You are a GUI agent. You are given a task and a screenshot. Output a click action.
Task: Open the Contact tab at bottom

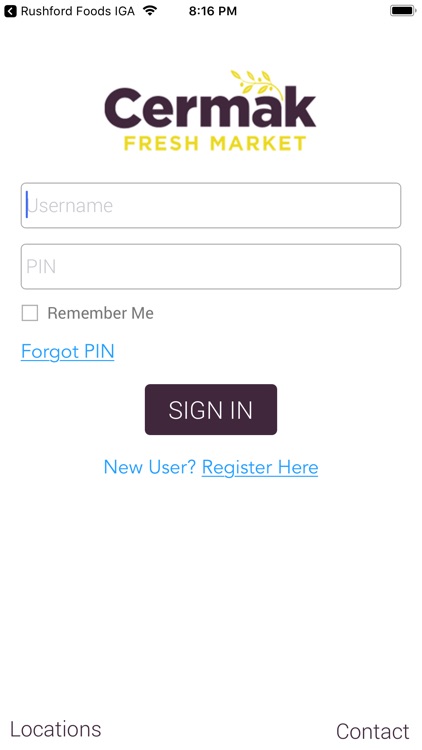pos(373,731)
